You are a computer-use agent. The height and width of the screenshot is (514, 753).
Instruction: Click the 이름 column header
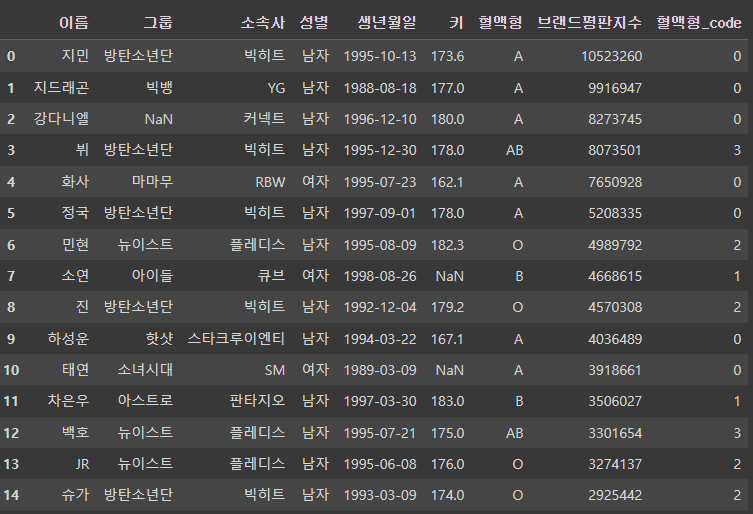74,23
